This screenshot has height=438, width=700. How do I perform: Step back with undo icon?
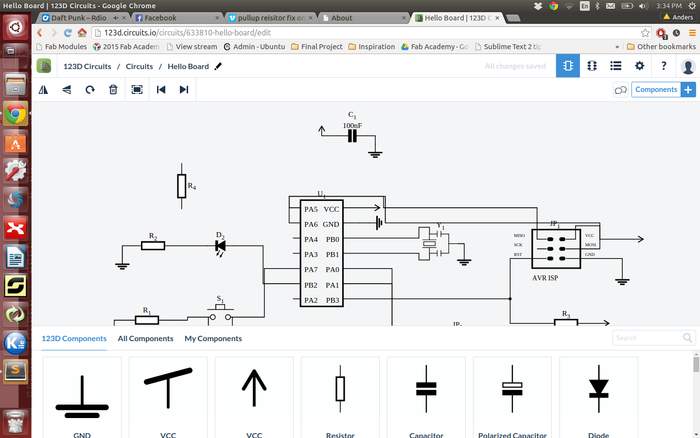coord(161,90)
